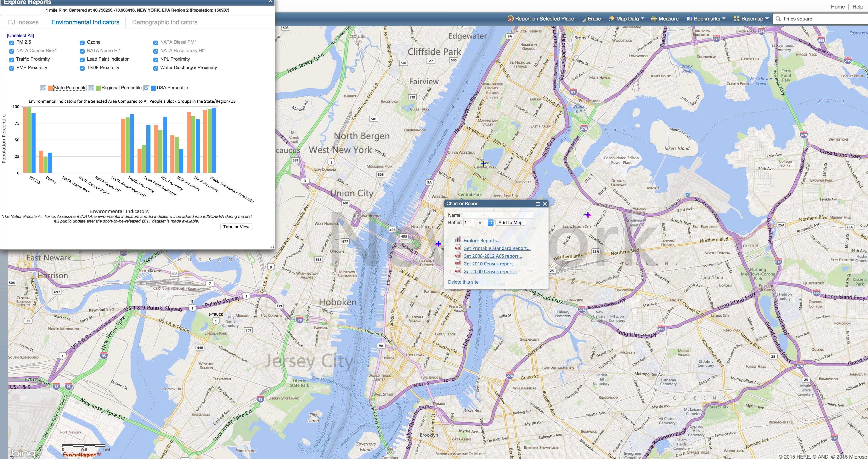This screenshot has width=868, height=459.
Task: Uncheck the PM 2.5 indicator checkbox
Action: tap(12, 43)
